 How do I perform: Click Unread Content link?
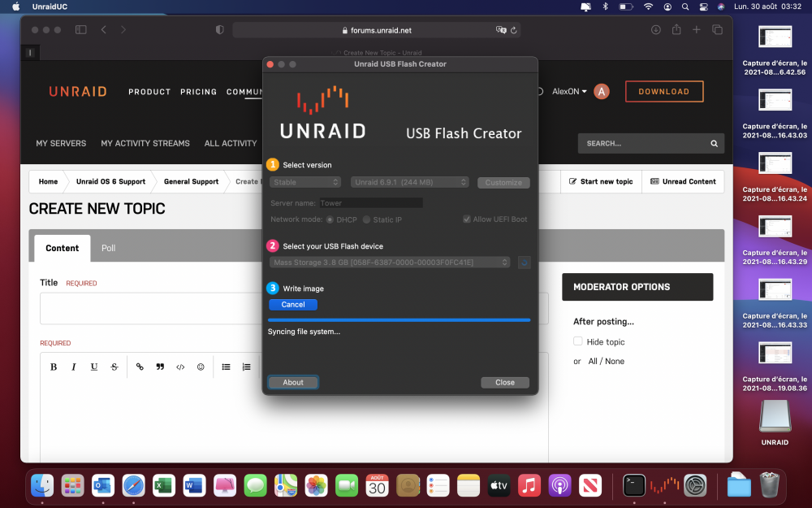tap(683, 181)
